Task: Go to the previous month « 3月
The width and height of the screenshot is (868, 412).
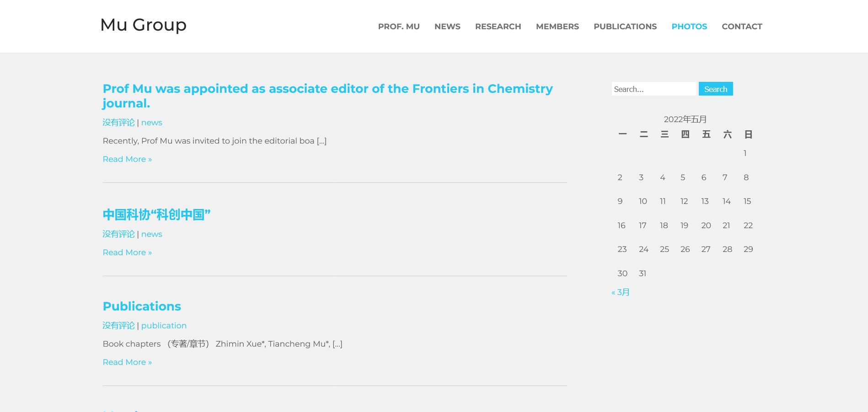Action: pos(621,292)
